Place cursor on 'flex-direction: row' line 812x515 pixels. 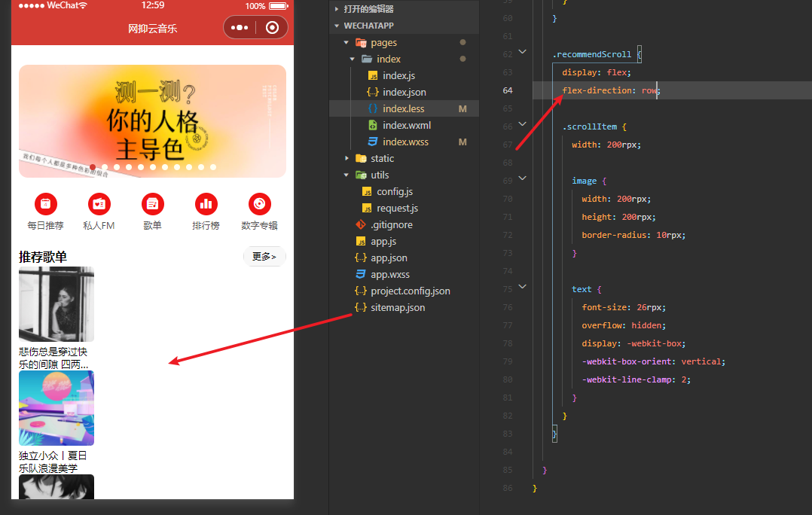pos(611,90)
